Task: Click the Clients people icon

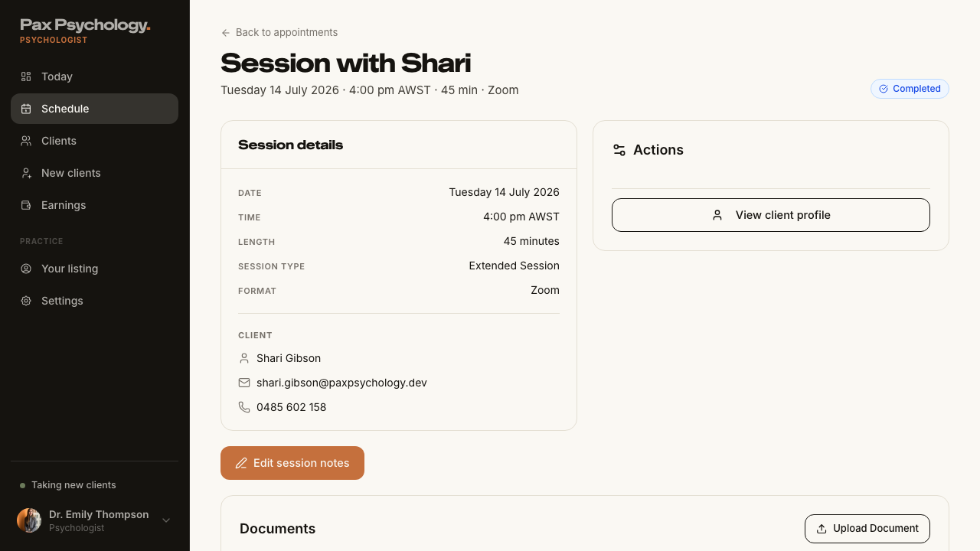Action: click(26, 141)
